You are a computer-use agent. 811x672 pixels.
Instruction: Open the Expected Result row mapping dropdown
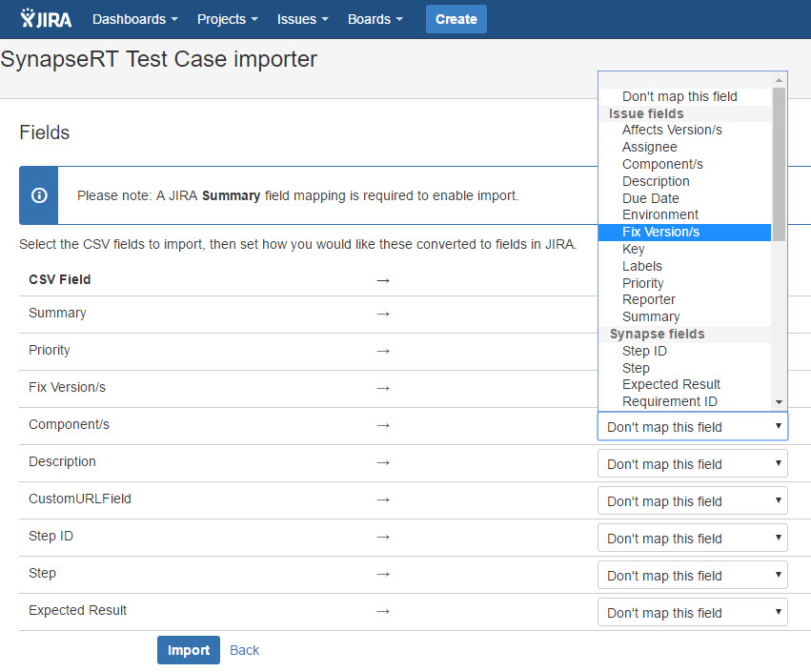(x=692, y=613)
